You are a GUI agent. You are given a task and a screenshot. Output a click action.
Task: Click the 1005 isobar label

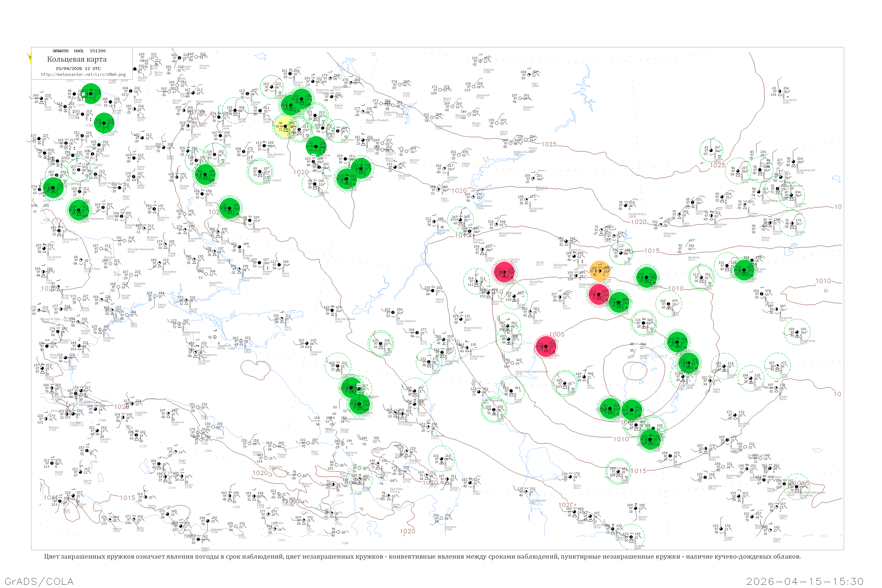tap(557, 335)
